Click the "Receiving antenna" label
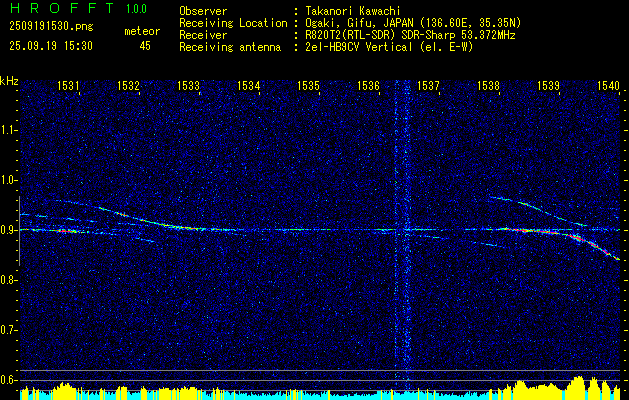 [x=230, y=47]
